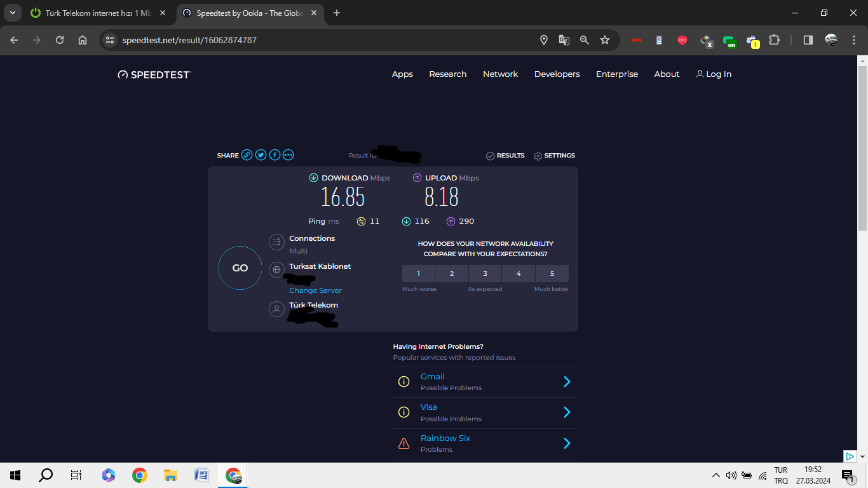This screenshot has height=488, width=868.
Task: Click the Change Server link
Action: [315, 290]
